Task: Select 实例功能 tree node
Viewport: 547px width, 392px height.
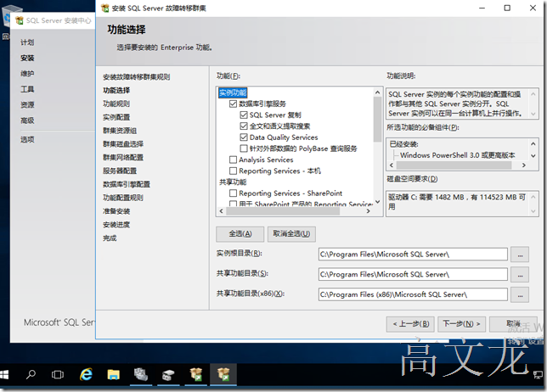Action: click(x=233, y=92)
